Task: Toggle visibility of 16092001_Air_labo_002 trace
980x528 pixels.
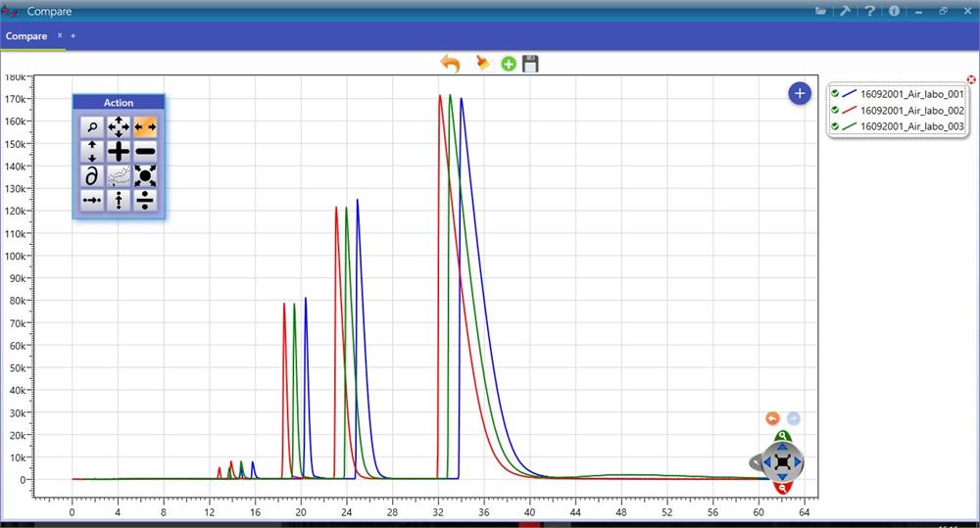Action: (835, 110)
